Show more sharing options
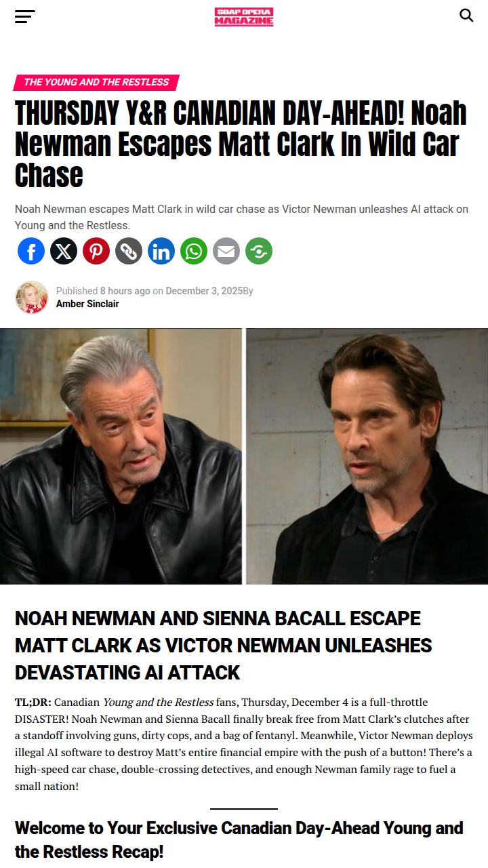 [259, 251]
